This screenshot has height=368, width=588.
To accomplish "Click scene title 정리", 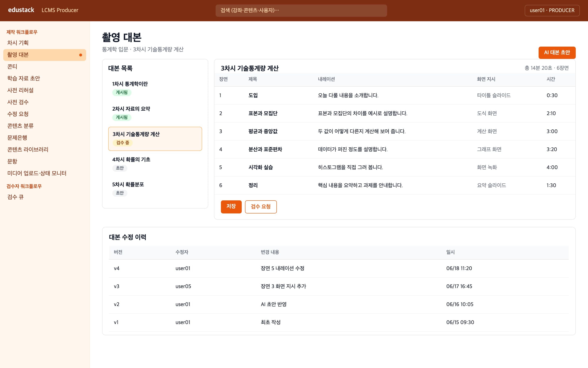I will 253,185.
